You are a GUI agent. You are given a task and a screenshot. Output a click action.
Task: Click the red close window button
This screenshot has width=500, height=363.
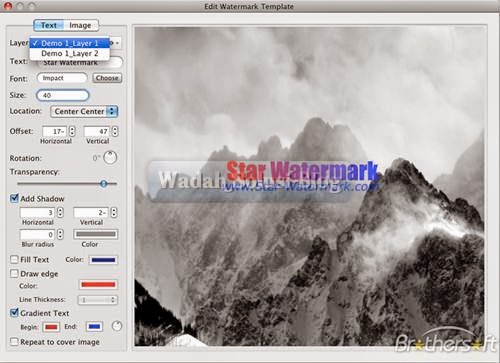pyautogui.click(x=8, y=6)
